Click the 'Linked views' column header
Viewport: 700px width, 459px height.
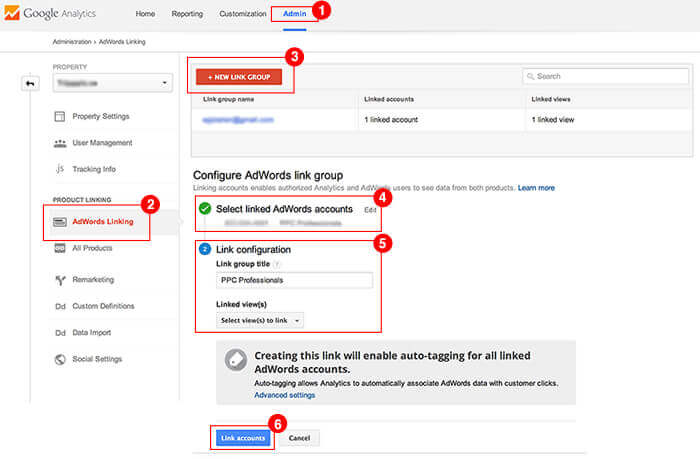550,99
